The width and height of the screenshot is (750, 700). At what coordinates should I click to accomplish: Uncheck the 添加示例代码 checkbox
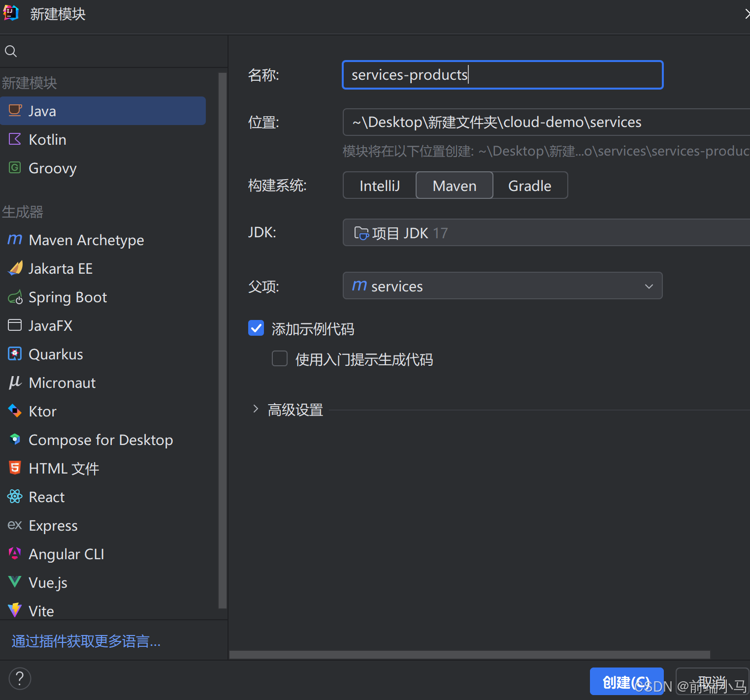[256, 328]
